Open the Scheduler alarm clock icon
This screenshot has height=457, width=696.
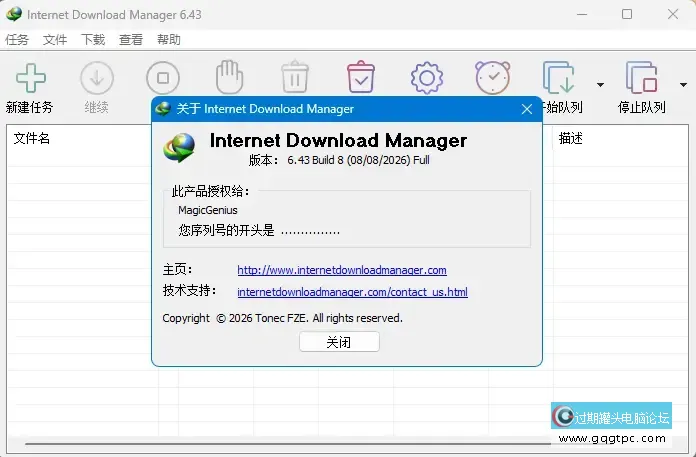(x=493, y=78)
